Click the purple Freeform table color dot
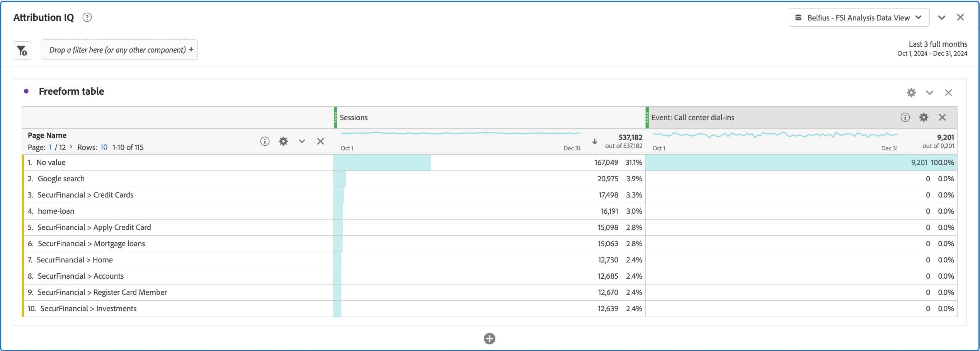 click(26, 91)
